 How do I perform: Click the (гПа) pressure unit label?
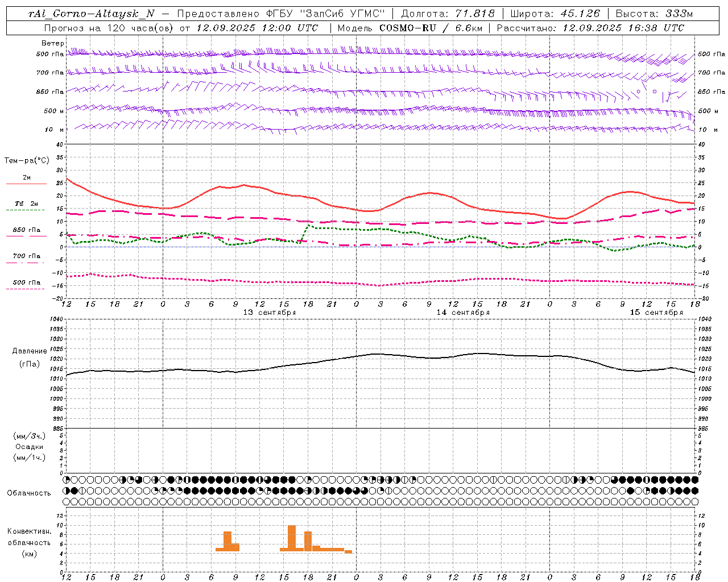(30, 364)
